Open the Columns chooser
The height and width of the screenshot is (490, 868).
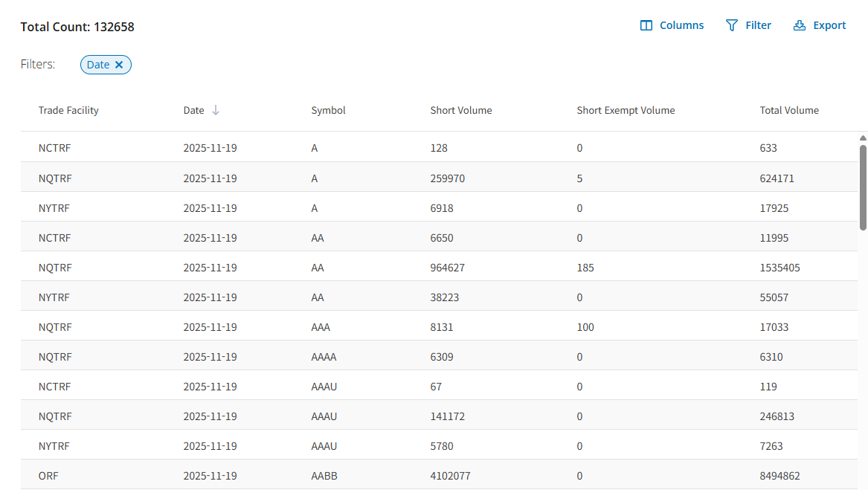672,25
